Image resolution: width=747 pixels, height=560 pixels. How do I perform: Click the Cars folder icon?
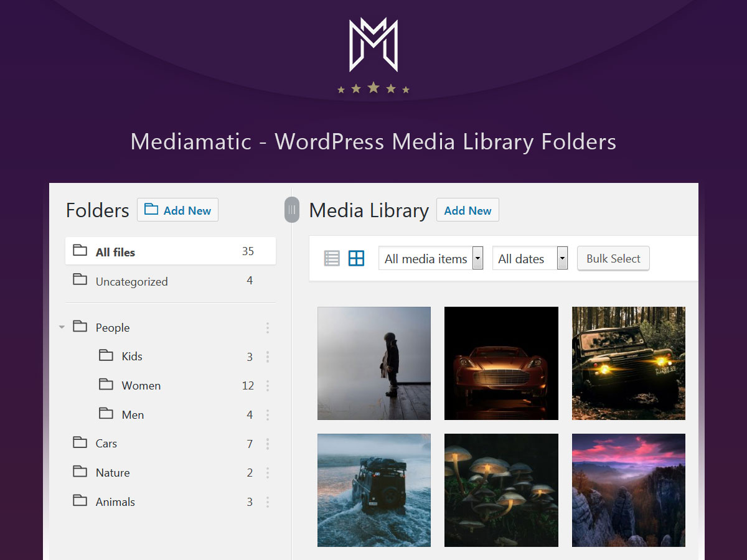[80, 442]
